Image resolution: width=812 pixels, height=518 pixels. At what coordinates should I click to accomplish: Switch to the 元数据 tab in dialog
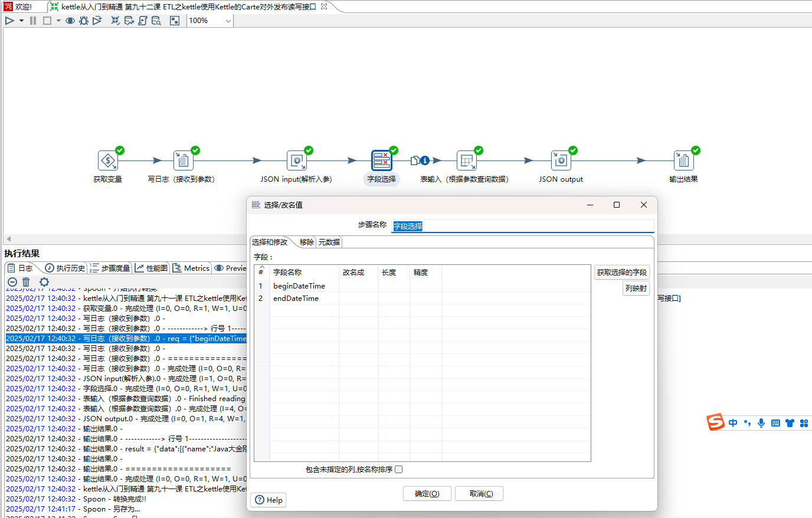[x=329, y=242]
